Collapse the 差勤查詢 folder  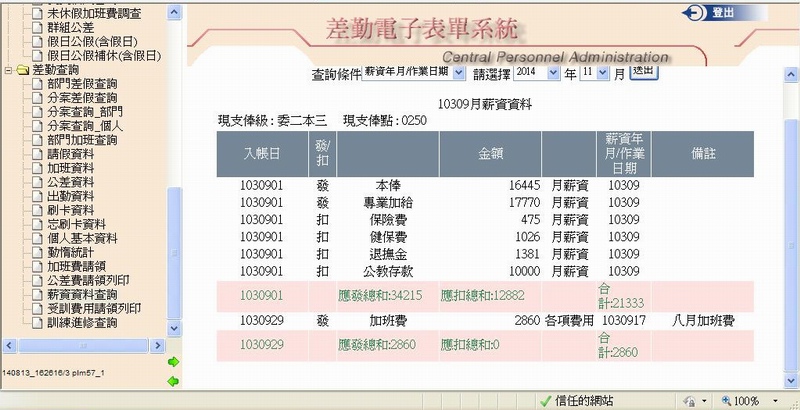8,70
